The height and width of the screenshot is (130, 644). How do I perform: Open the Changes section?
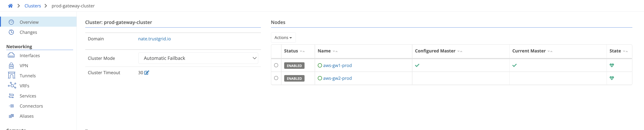click(28, 32)
